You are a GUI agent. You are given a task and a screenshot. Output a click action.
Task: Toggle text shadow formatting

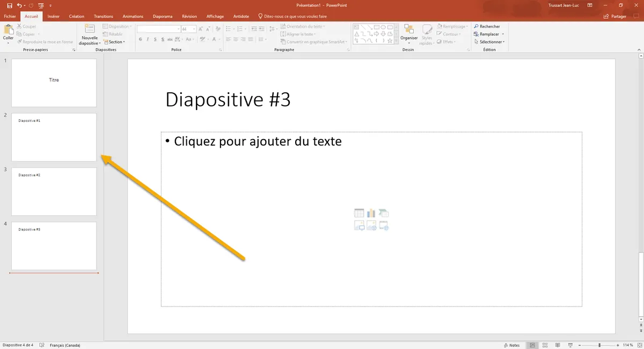point(163,39)
